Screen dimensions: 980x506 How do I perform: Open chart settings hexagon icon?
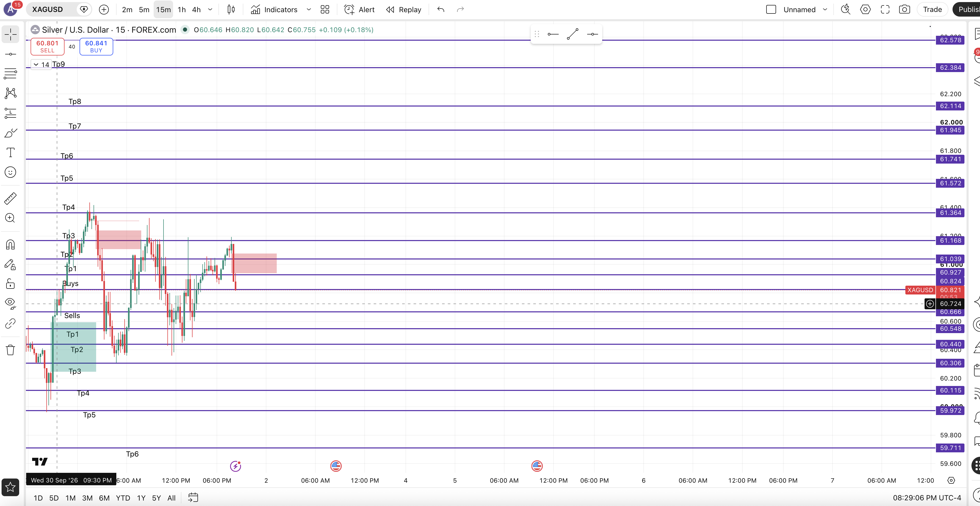pyautogui.click(x=865, y=10)
